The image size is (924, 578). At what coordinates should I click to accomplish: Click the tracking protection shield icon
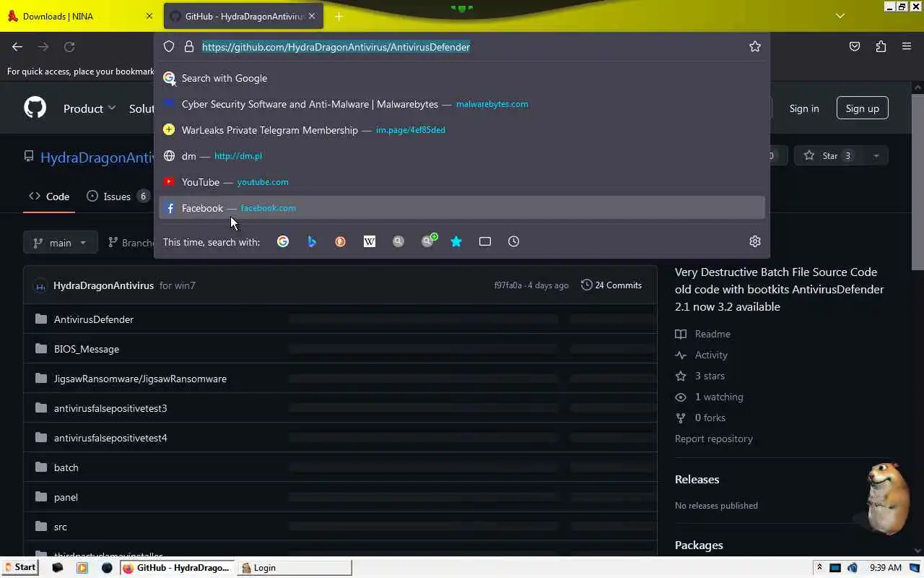(x=169, y=47)
